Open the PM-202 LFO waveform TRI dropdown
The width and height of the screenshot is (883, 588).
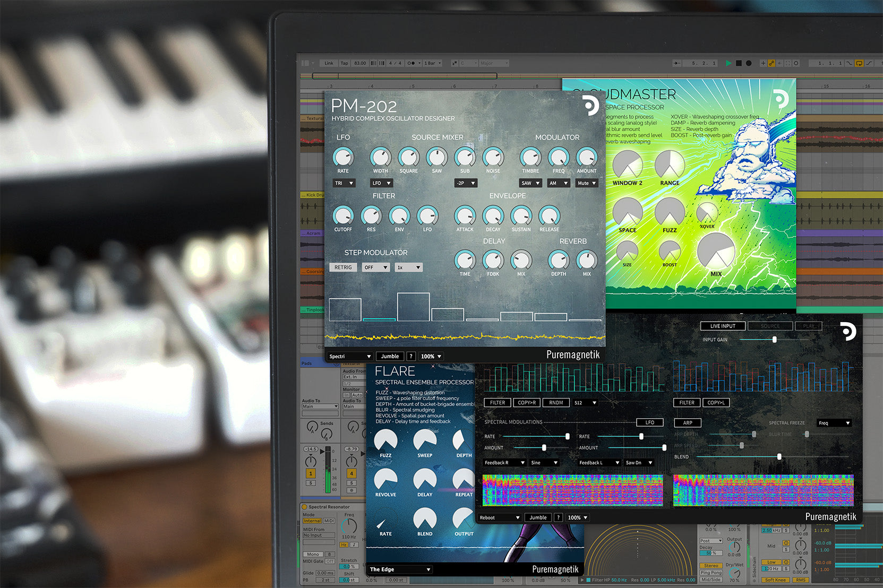point(344,183)
